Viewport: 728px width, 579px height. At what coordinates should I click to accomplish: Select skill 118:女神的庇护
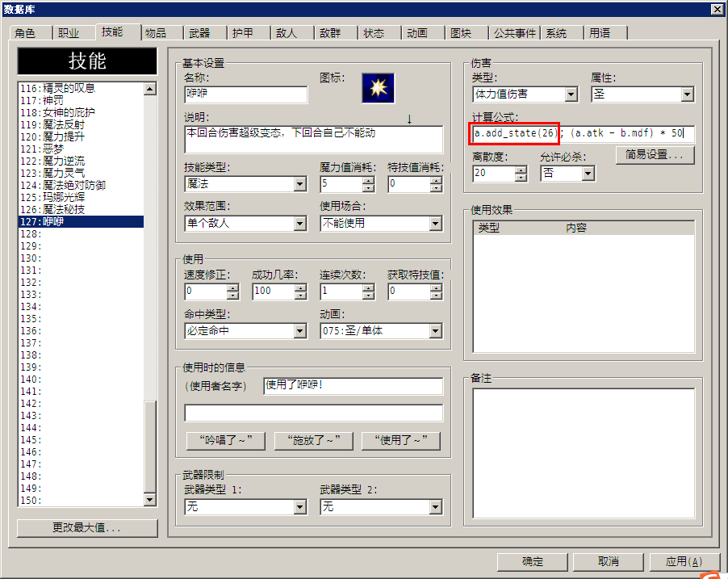coord(82,112)
